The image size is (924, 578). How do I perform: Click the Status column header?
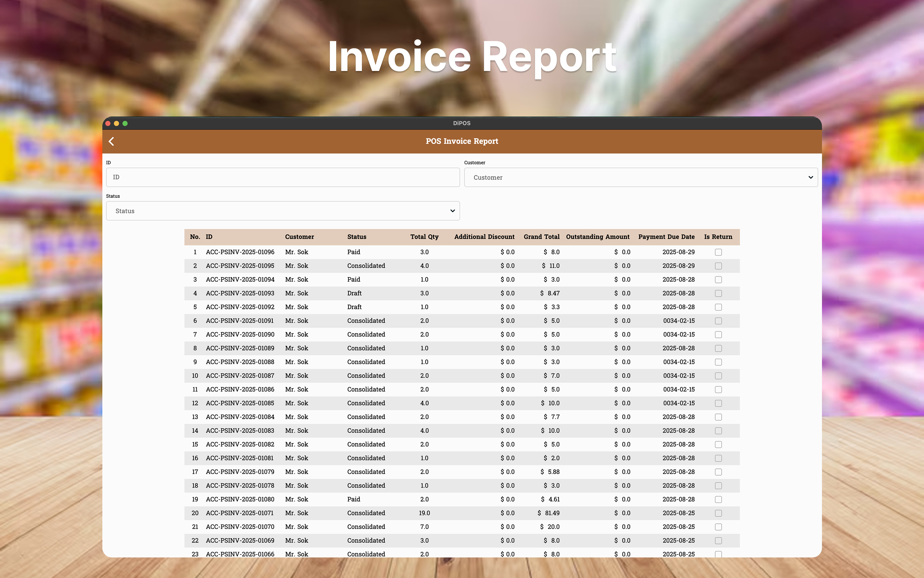point(357,237)
